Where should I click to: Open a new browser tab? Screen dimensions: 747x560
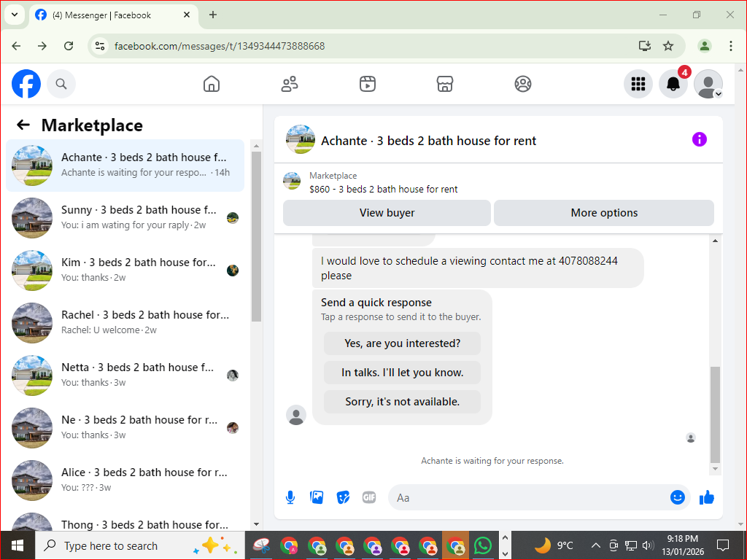(213, 15)
